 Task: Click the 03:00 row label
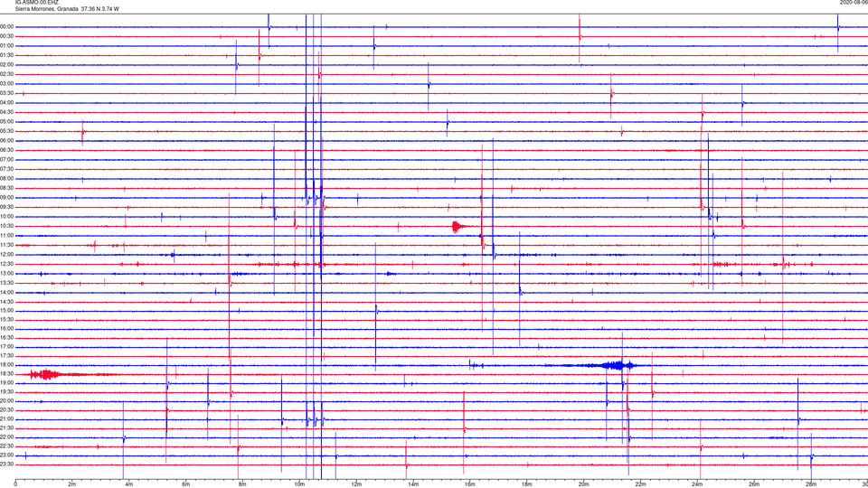coord(7,83)
